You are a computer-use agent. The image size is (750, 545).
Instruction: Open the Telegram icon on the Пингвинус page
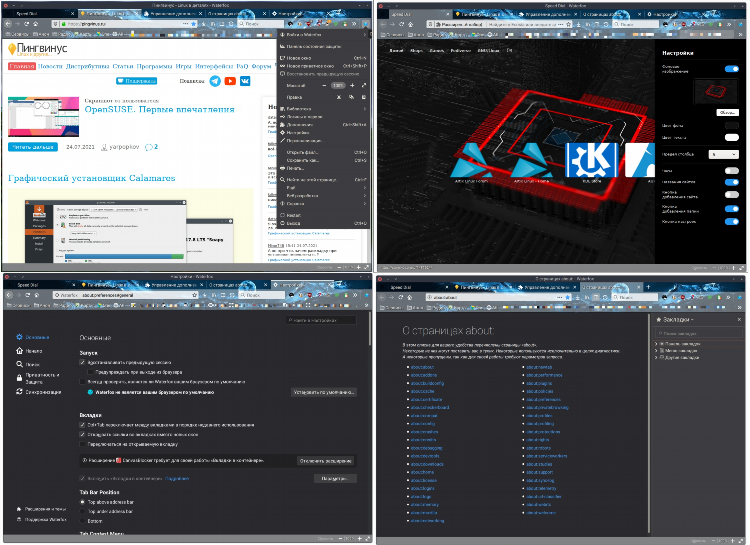click(215, 81)
